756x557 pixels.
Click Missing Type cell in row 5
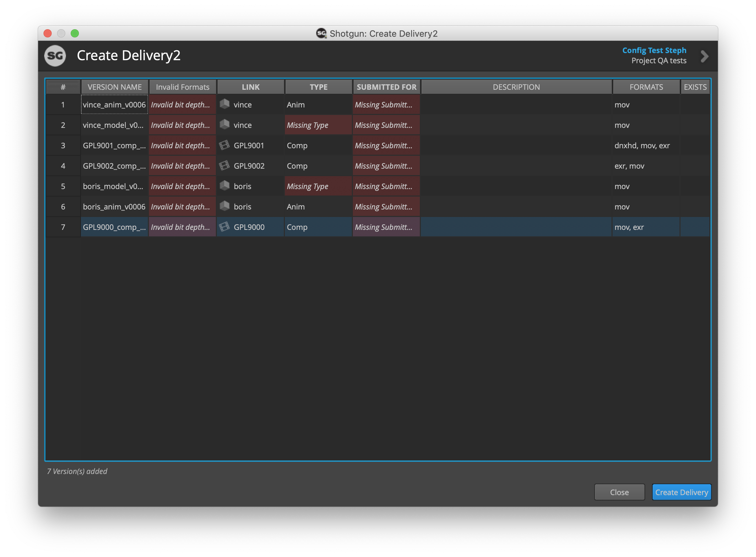(x=319, y=186)
